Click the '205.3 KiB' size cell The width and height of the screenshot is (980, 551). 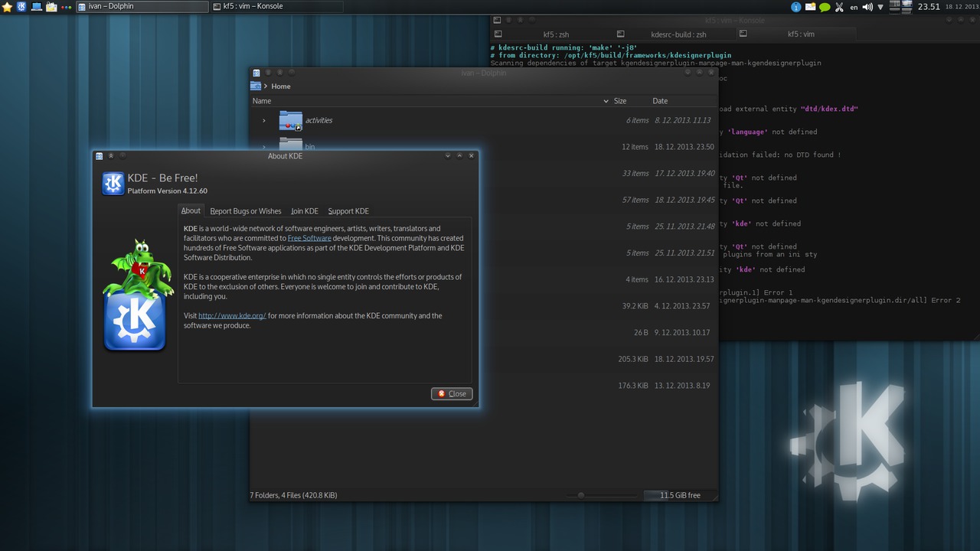[x=633, y=359]
